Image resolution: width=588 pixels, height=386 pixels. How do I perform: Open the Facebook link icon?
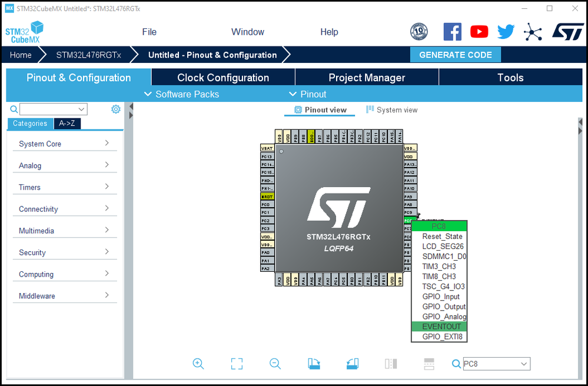452,32
